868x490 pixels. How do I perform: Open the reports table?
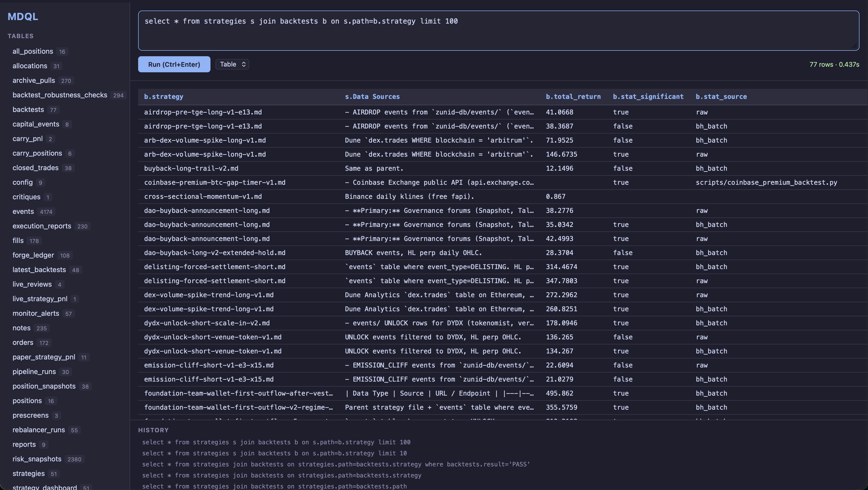[24, 444]
